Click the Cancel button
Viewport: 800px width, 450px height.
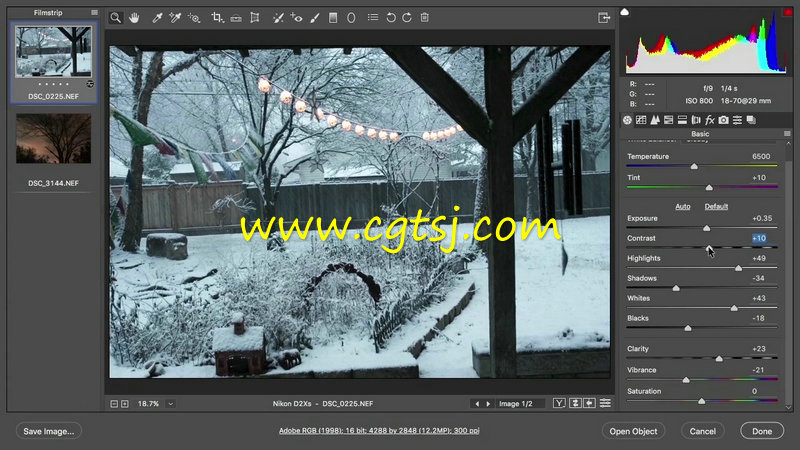pyautogui.click(x=703, y=431)
